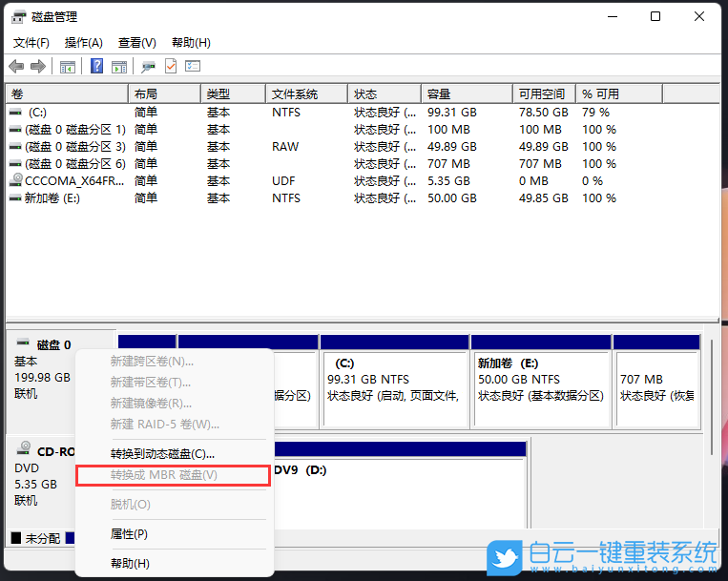Viewport: 728px width, 581px height.
Task: Click the 78.50 GB free space cell
Action: click(x=543, y=113)
